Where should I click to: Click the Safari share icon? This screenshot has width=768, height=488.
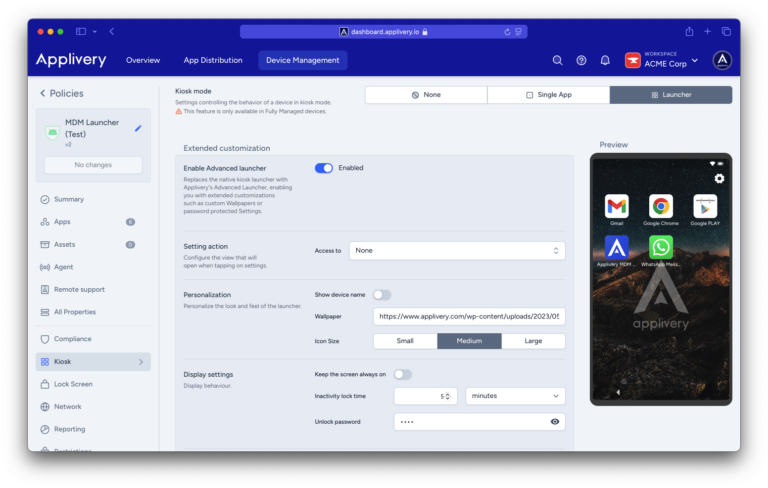tap(689, 31)
